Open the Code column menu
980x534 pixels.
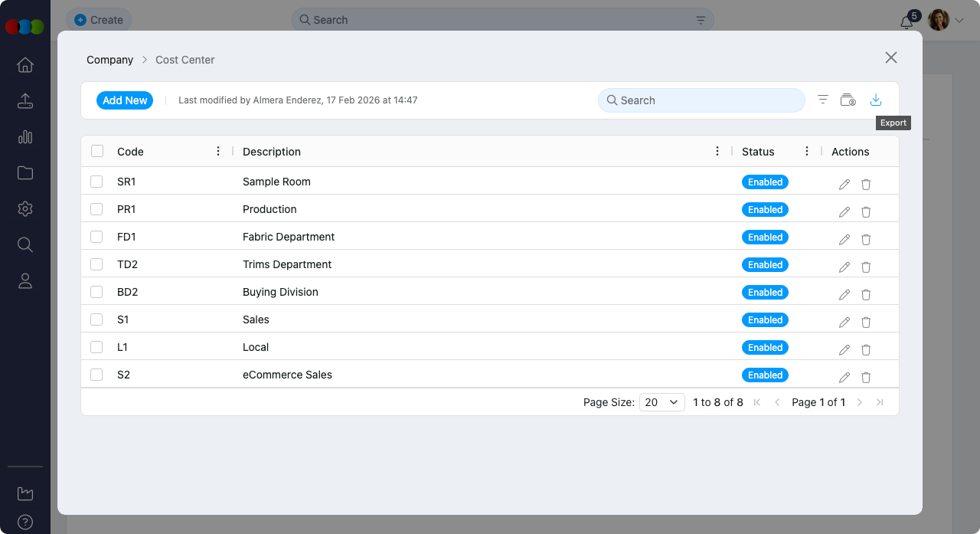click(x=219, y=152)
